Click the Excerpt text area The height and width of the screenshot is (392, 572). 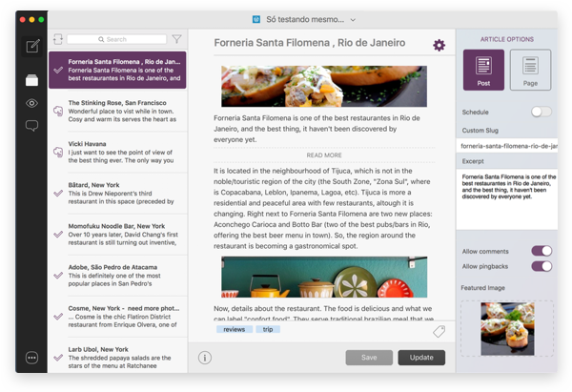pos(507,199)
